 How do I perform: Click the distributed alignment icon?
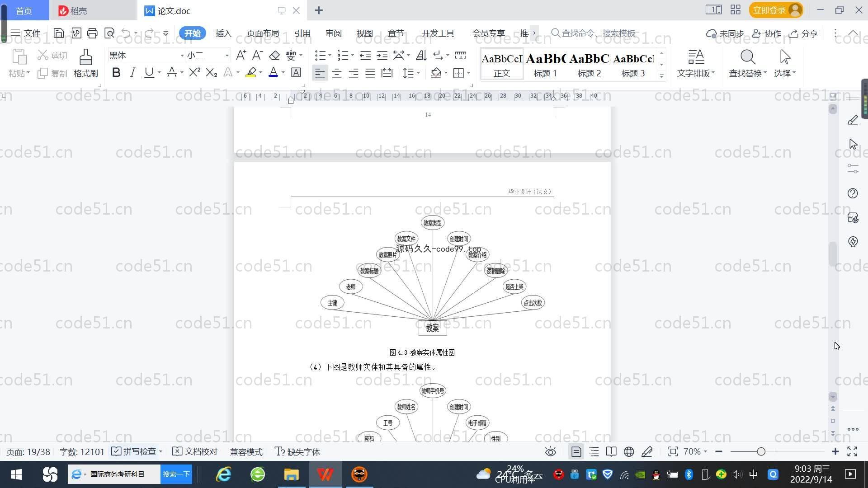point(387,73)
